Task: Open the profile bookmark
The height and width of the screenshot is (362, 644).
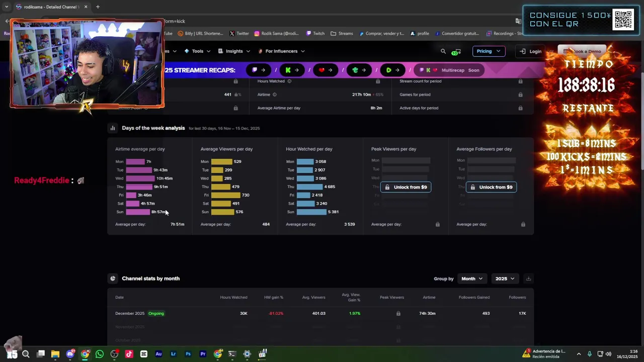Action: point(420,34)
